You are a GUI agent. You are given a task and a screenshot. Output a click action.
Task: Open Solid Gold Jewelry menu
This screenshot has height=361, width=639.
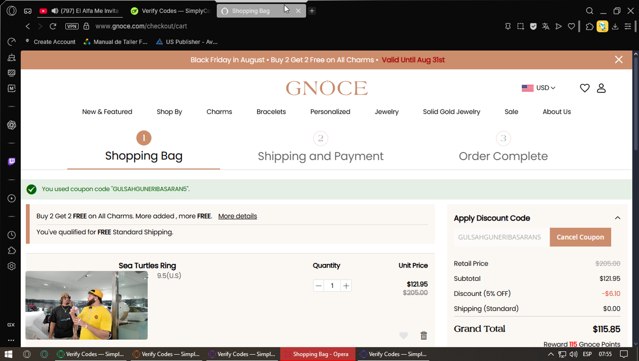(x=452, y=112)
